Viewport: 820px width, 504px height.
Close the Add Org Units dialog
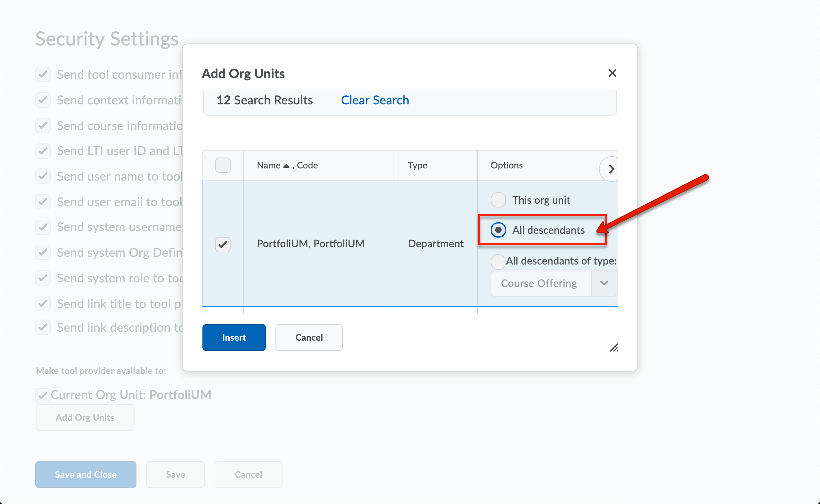(x=612, y=73)
